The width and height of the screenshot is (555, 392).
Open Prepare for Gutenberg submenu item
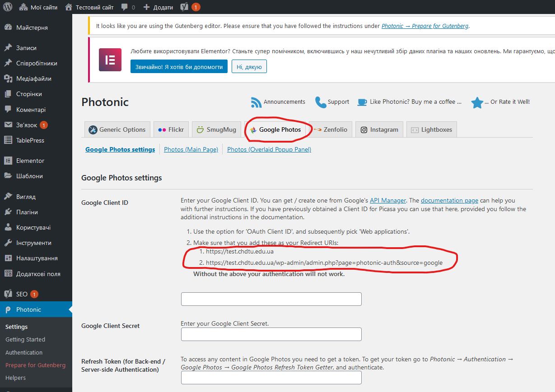pos(35,365)
